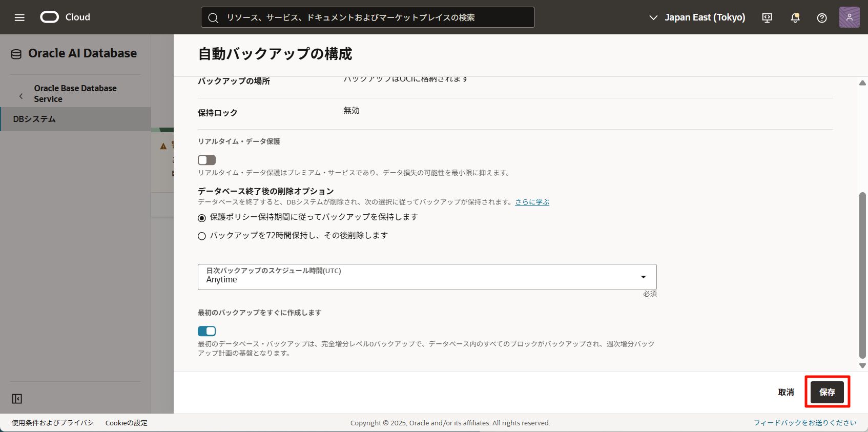Select DBシステム in the sidebar

75,119
